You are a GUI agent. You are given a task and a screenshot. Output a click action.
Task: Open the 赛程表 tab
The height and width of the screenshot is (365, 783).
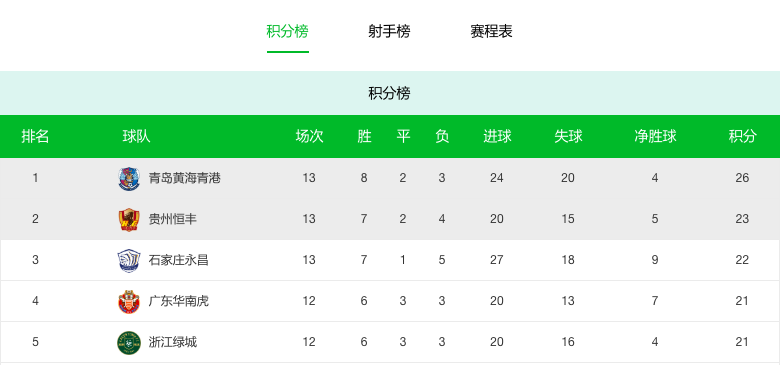click(x=491, y=31)
